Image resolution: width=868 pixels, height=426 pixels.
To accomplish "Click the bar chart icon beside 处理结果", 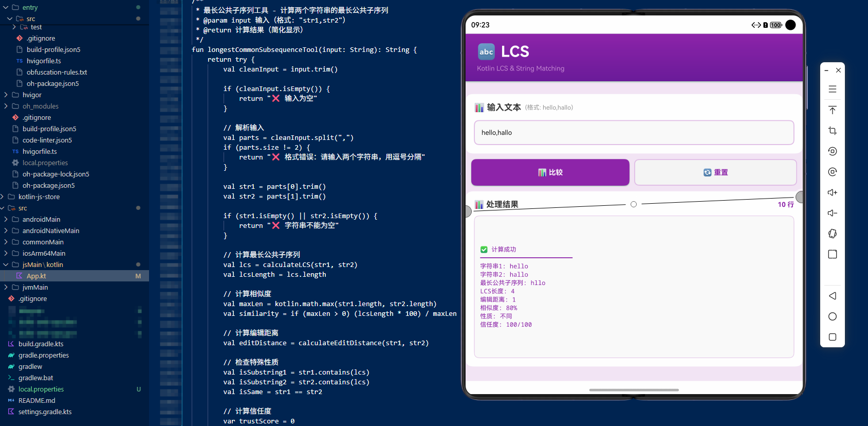I will [x=479, y=205].
